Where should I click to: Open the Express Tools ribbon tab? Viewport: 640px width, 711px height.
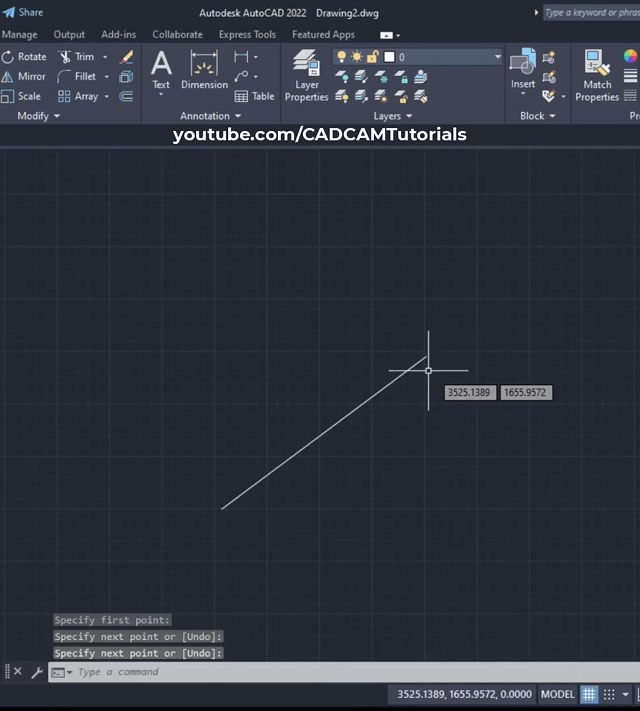(x=247, y=34)
